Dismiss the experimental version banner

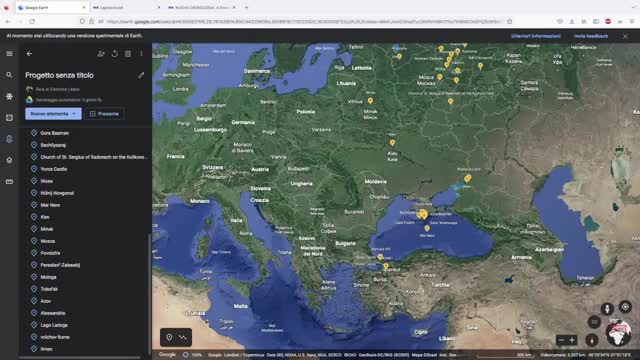625,36
